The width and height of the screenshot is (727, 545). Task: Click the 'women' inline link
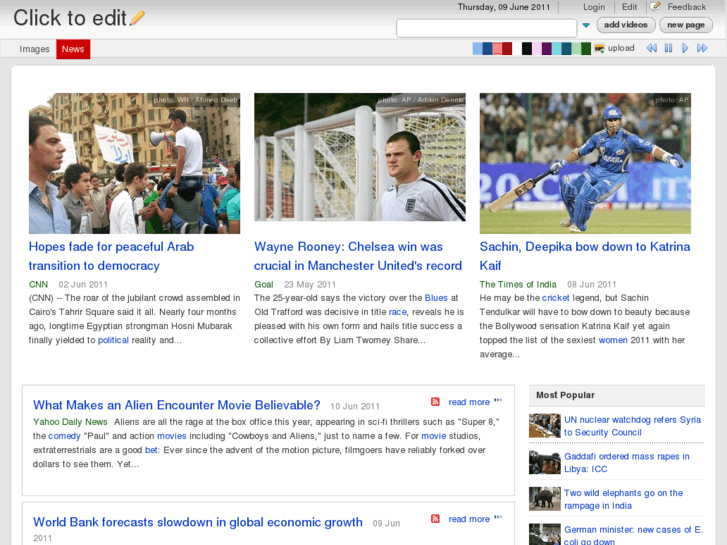coord(613,340)
